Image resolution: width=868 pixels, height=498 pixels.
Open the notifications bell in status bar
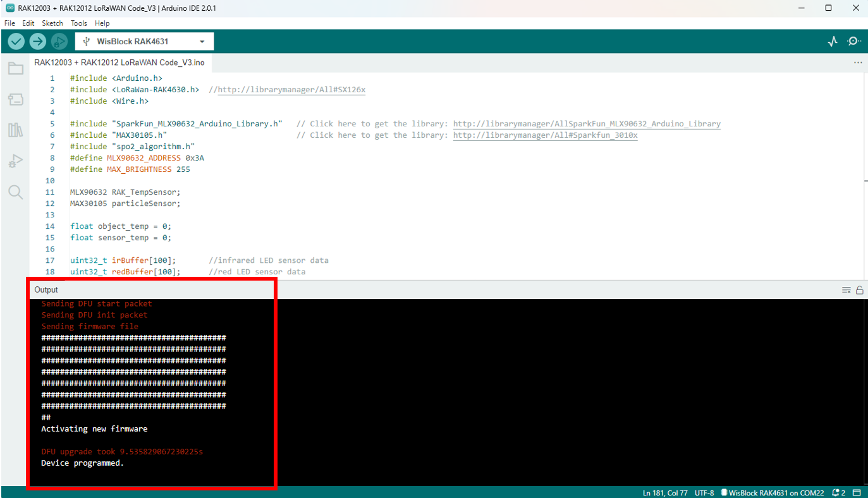pos(839,492)
